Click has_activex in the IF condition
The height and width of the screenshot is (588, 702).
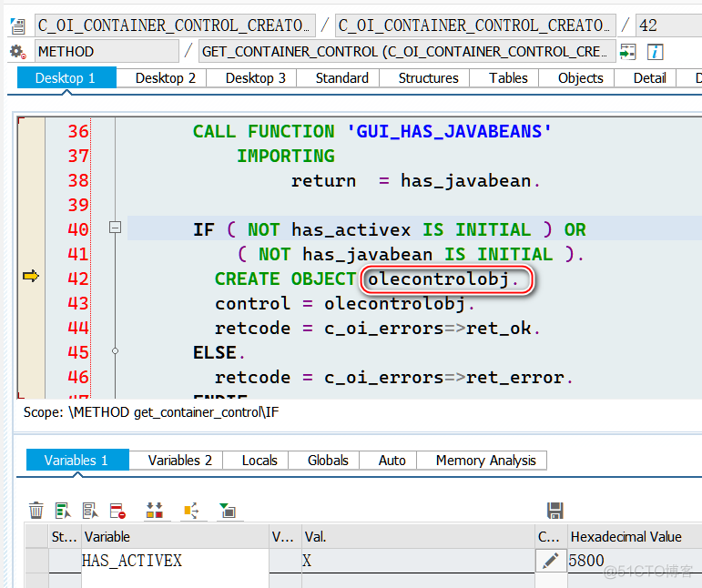click(x=351, y=230)
